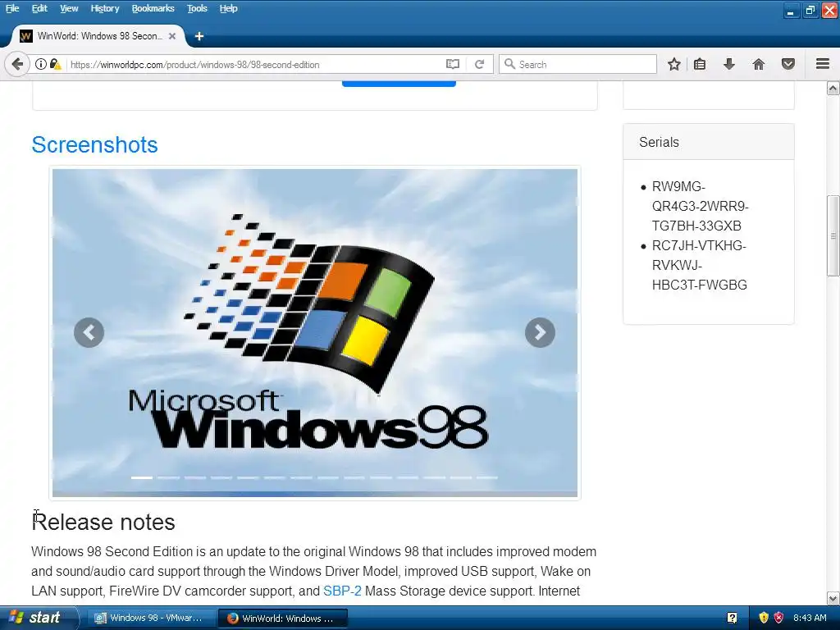This screenshot has width=840, height=630.
Task: Open the File menu
Action: tap(12, 8)
